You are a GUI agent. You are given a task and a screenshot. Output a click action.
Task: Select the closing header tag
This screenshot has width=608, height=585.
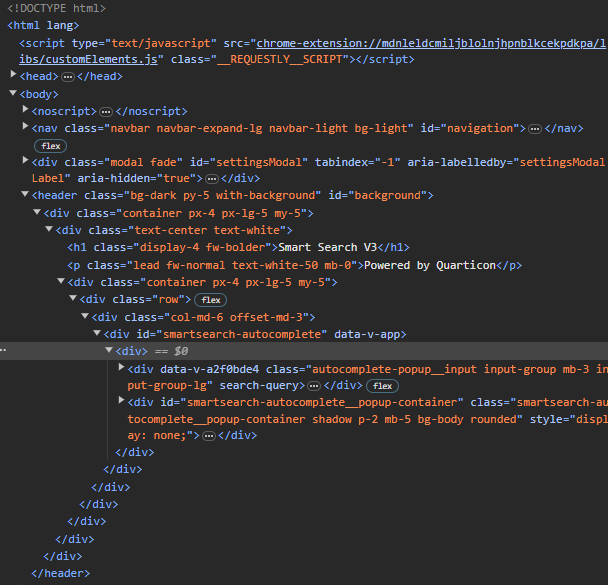60,573
